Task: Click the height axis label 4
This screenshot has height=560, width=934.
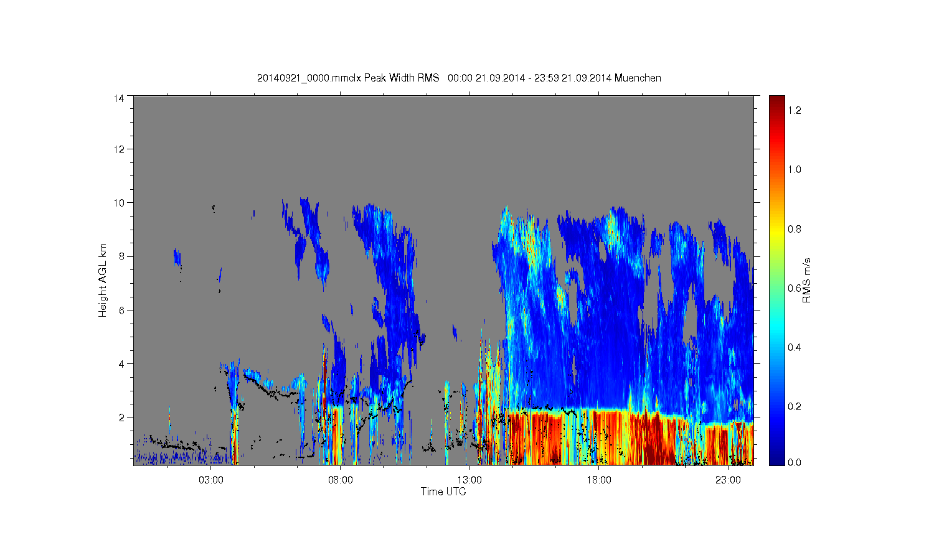Action: tap(122, 364)
